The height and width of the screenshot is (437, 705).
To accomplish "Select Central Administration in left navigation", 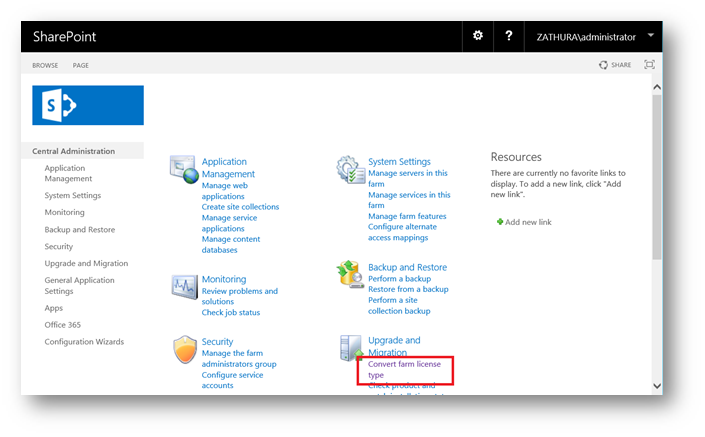I will [73, 151].
